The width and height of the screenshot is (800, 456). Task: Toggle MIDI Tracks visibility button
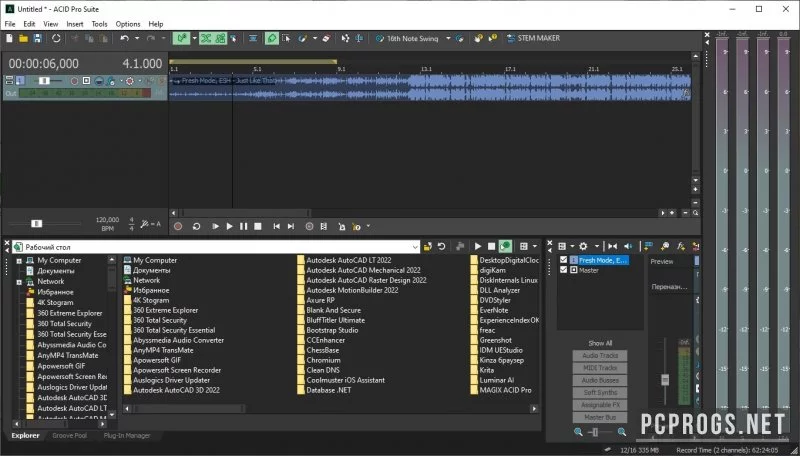(x=600, y=368)
